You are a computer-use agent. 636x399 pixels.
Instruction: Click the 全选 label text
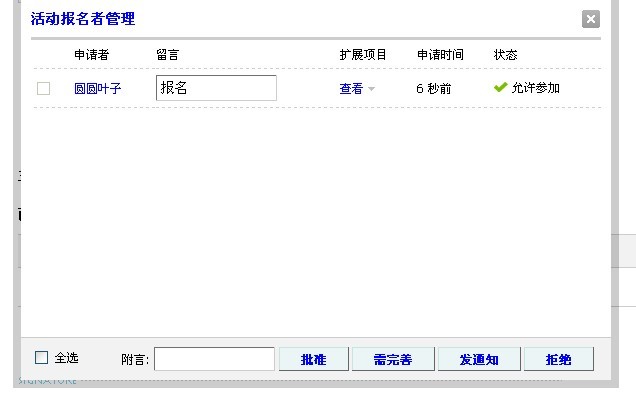tap(67, 358)
